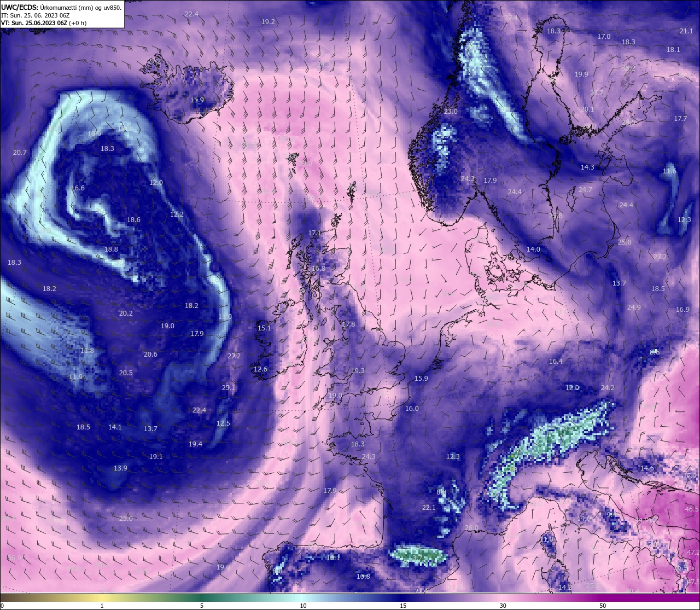700x610 pixels.
Task: Click the map value '23.0' over Norway
Action: (x=451, y=112)
